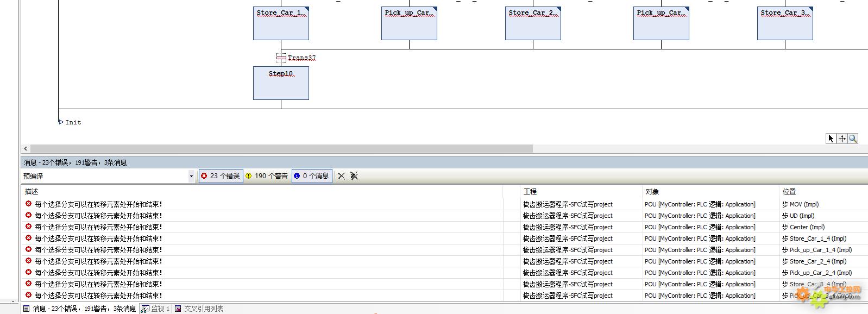Screen dimensions: 868x314
Task: Switch to the 监视 1 tab
Action: pos(156,309)
